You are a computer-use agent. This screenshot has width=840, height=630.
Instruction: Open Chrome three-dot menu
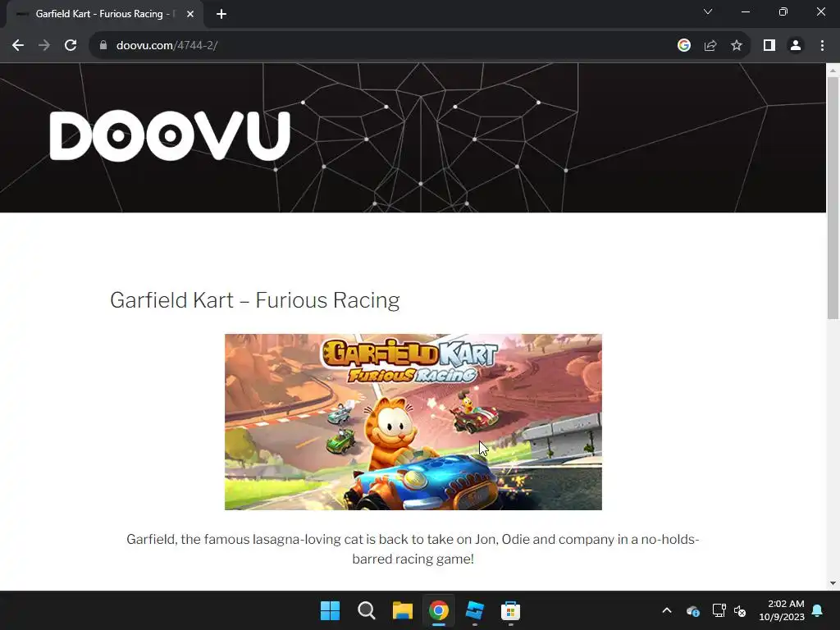tap(822, 46)
